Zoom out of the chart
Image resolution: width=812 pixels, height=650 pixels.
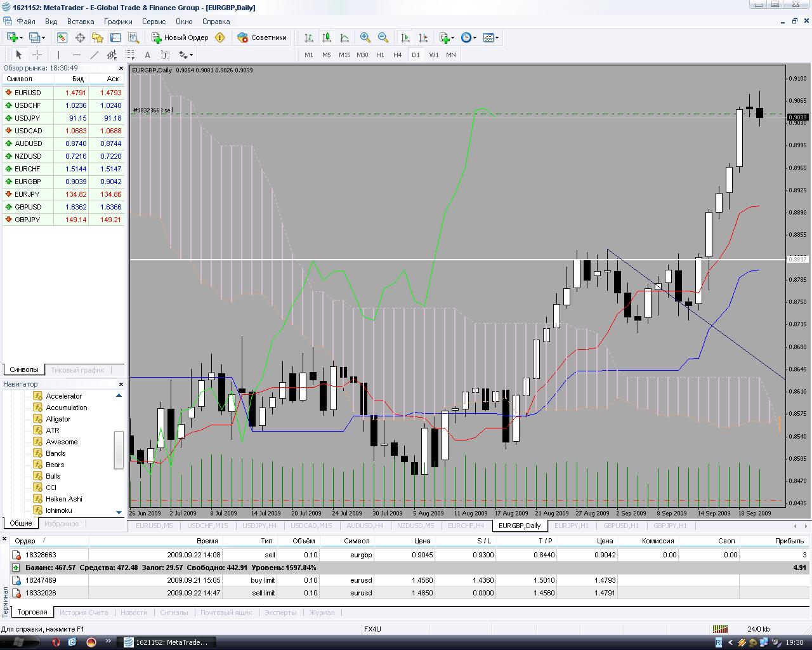point(383,37)
